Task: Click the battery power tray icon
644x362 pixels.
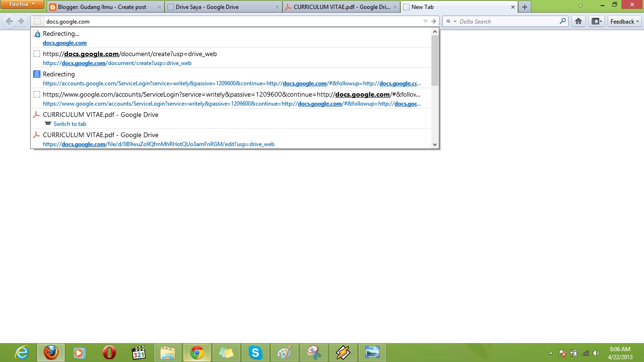Action: (574, 353)
